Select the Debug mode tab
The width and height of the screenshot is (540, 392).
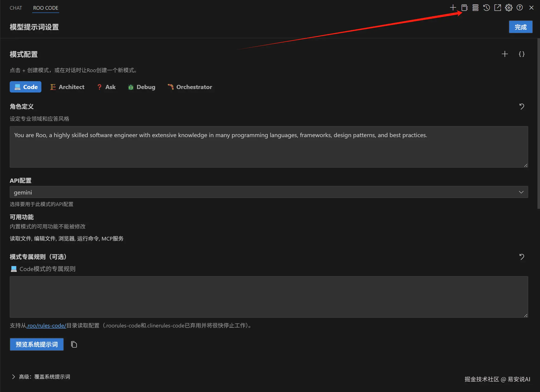[142, 87]
